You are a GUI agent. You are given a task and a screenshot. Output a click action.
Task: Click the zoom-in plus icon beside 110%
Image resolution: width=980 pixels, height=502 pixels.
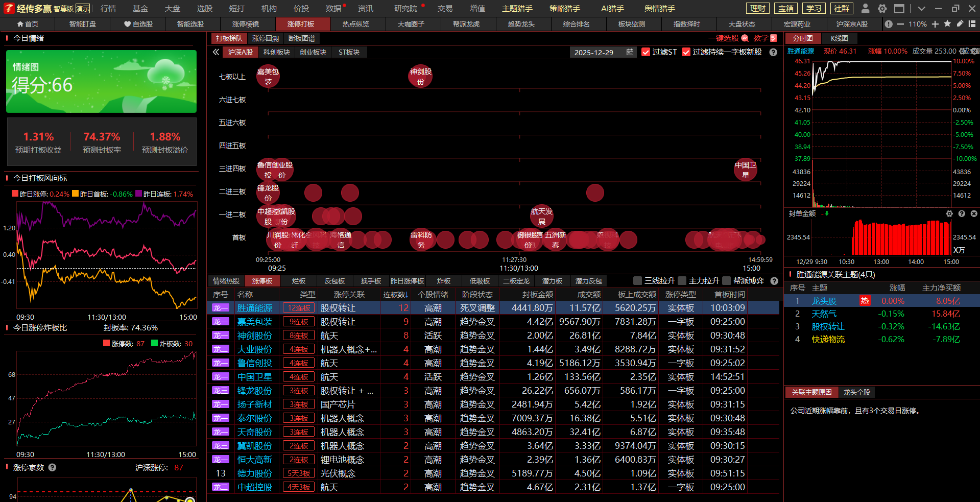935,24
